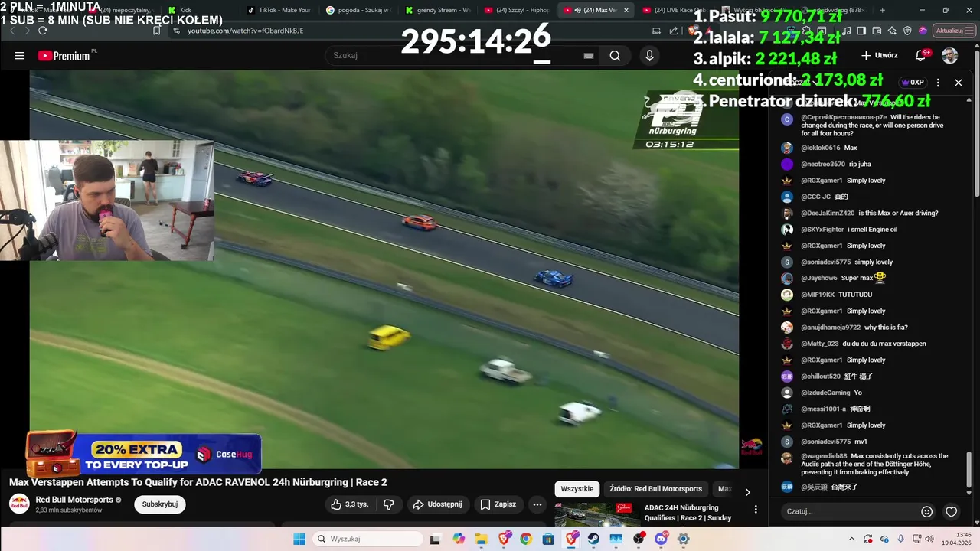
Task: Show hidden system tray icons chevron
Action: pos(852,539)
